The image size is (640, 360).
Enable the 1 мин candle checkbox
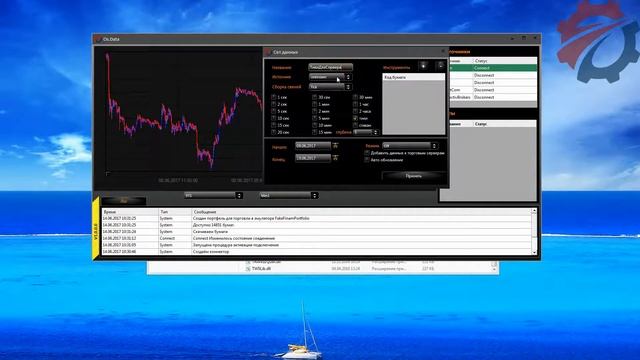click(x=314, y=104)
